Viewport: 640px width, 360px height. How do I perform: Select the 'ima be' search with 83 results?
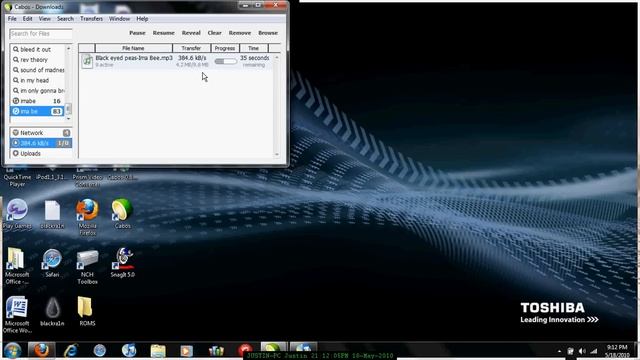[x=38, y=111]
